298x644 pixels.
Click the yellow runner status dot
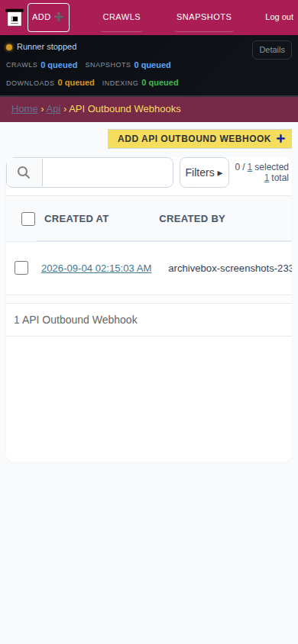click(x=9, y=47)
